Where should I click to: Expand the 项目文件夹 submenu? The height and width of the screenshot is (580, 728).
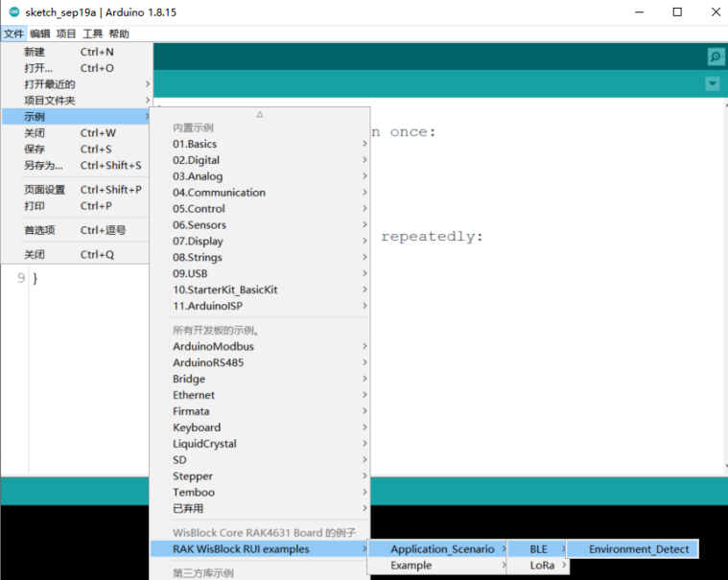pyautogui.click(x=77, y=101)
